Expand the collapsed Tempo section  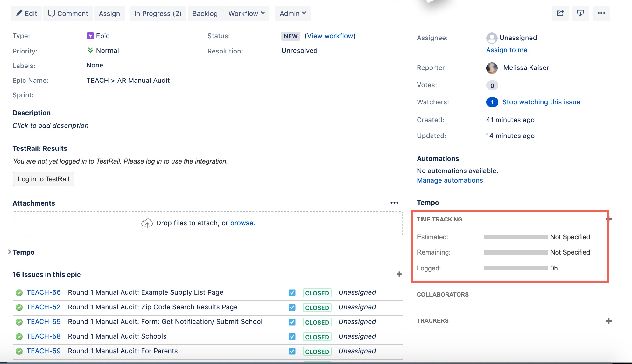(21, 252)
